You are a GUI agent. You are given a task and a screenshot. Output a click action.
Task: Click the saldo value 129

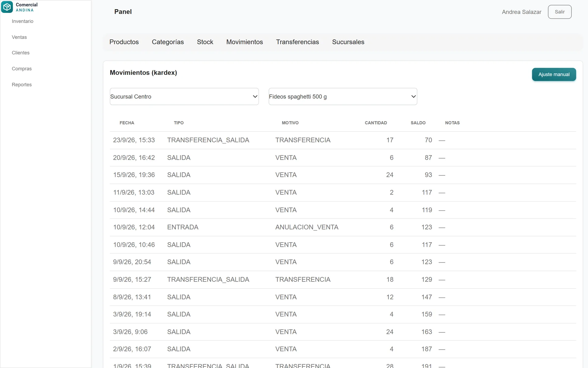(427, 280)
